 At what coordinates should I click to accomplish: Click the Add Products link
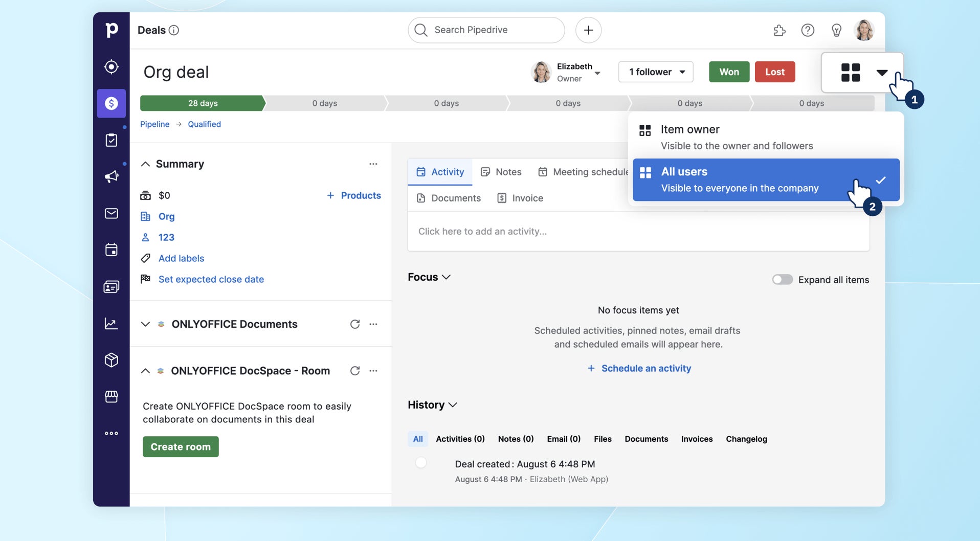pos(354,195)
